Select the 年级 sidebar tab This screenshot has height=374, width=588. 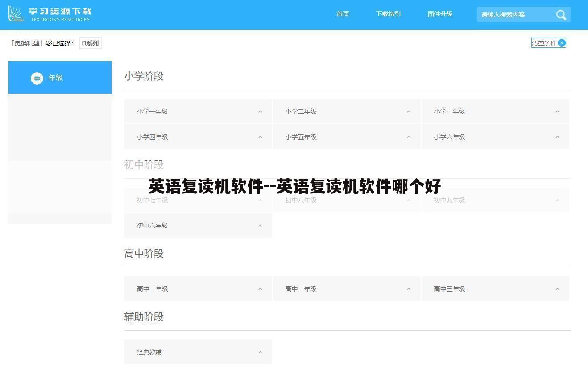(60, 77)
